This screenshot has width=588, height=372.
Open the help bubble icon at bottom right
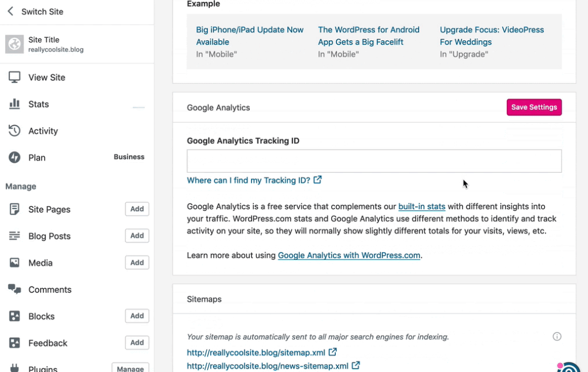click(569, 367)
